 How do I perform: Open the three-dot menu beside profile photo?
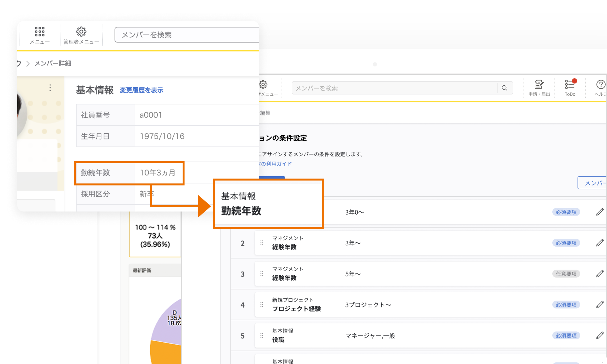50,88
